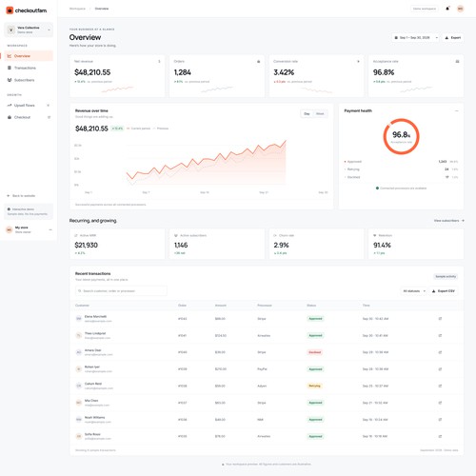This screenshot has width=476, height=476.
Task: Open Checkout in sidebar
Action: click(x=29, y=117)
